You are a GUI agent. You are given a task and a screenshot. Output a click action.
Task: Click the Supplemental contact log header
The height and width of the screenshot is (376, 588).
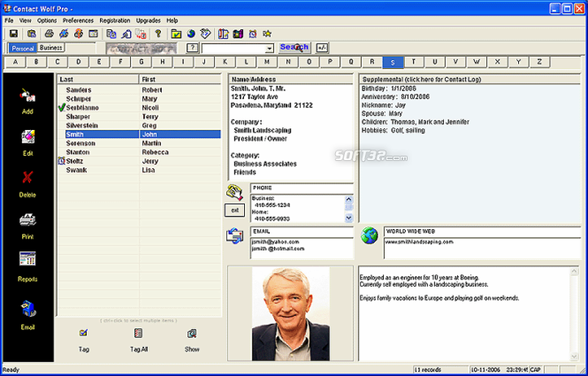tap(470, 79)
